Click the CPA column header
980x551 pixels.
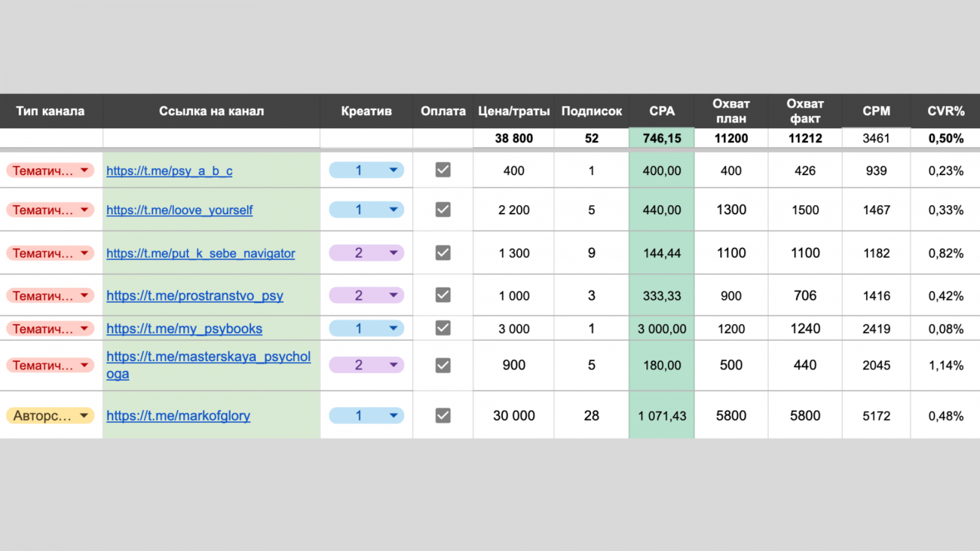click(661, 111)
